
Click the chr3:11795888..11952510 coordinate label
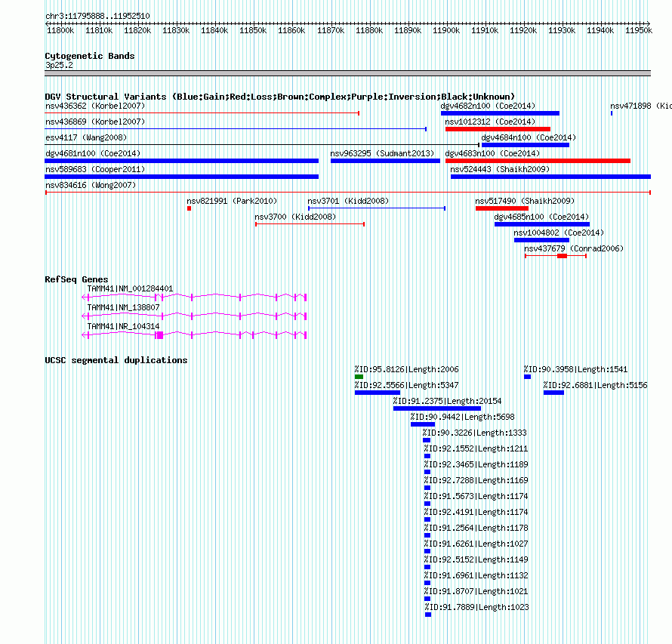[x=97, y=16]
